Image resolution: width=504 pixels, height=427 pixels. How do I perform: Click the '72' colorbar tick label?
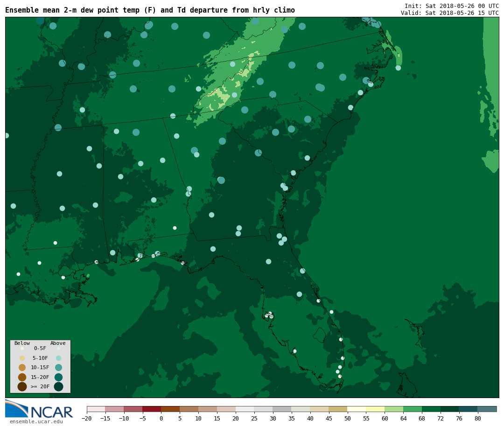coord(441,418)
